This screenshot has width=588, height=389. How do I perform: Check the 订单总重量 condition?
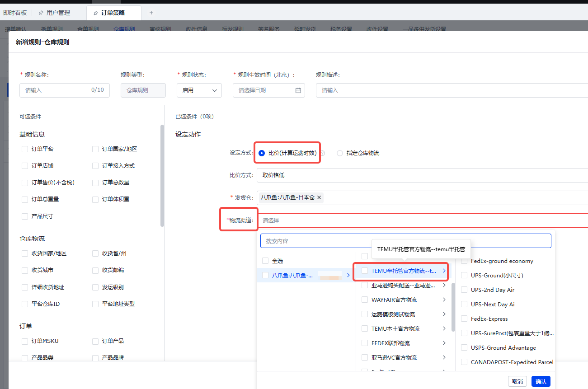25,199
